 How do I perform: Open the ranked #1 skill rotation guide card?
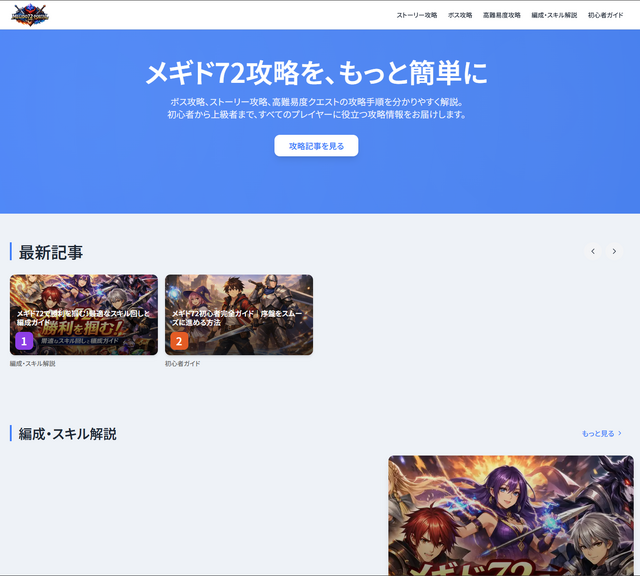point(84,314)
